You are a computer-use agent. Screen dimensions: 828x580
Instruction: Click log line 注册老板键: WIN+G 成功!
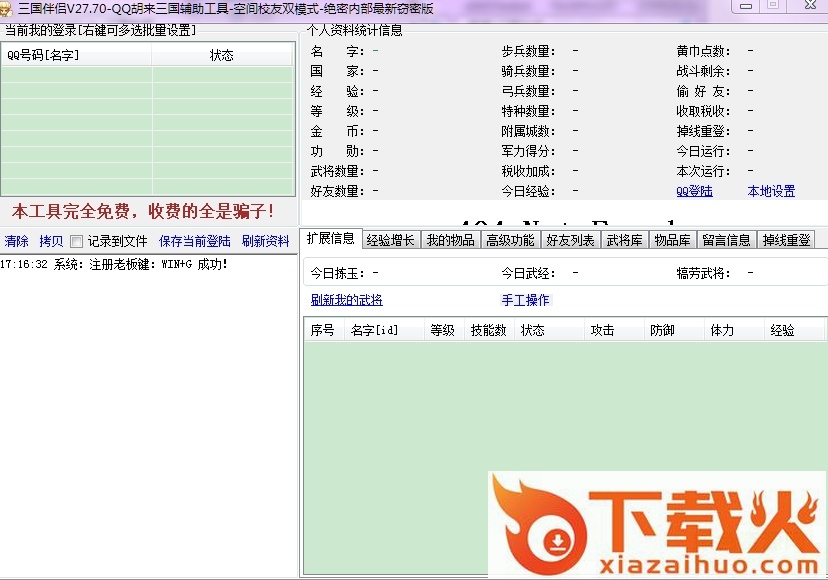coord(114,264)
